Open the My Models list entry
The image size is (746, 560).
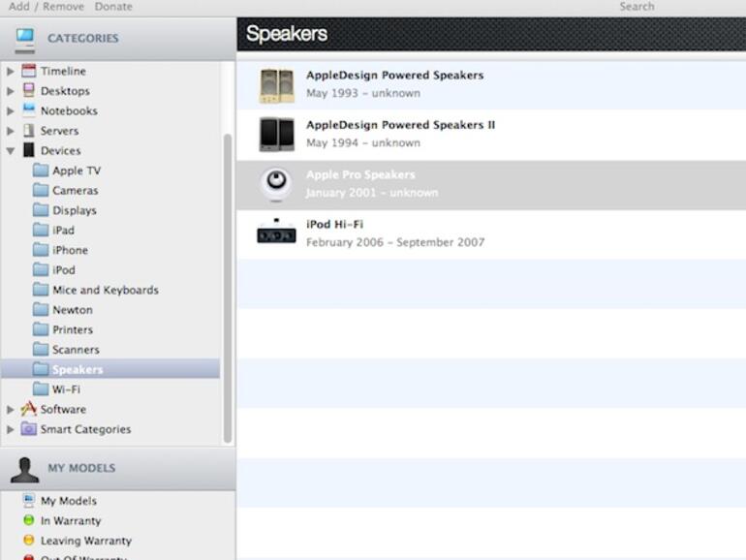point(69,501)
